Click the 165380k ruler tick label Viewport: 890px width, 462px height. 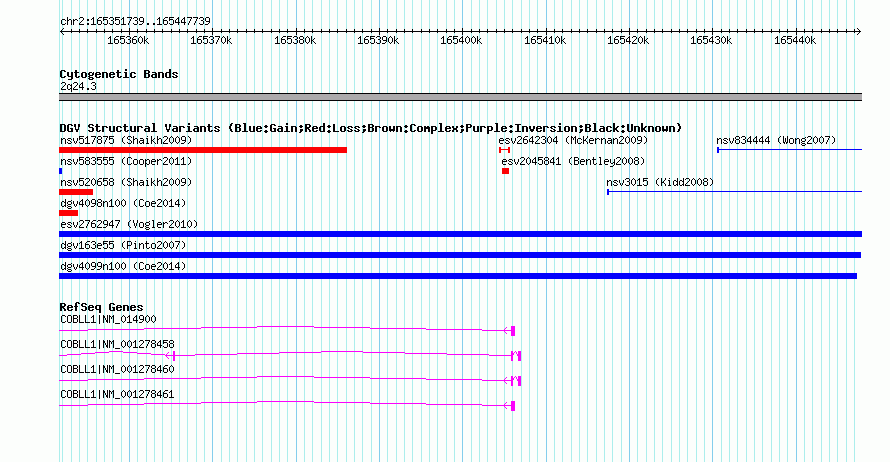(295, 40)
